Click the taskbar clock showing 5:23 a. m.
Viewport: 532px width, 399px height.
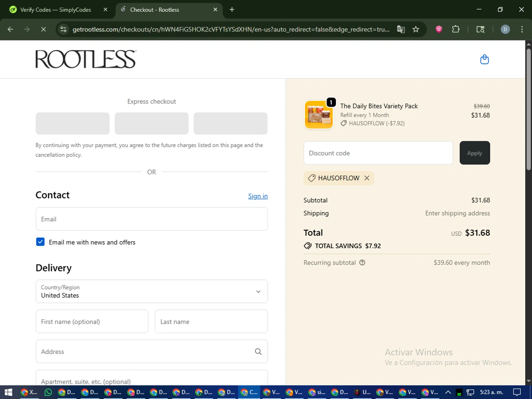[x=492, y=392]
